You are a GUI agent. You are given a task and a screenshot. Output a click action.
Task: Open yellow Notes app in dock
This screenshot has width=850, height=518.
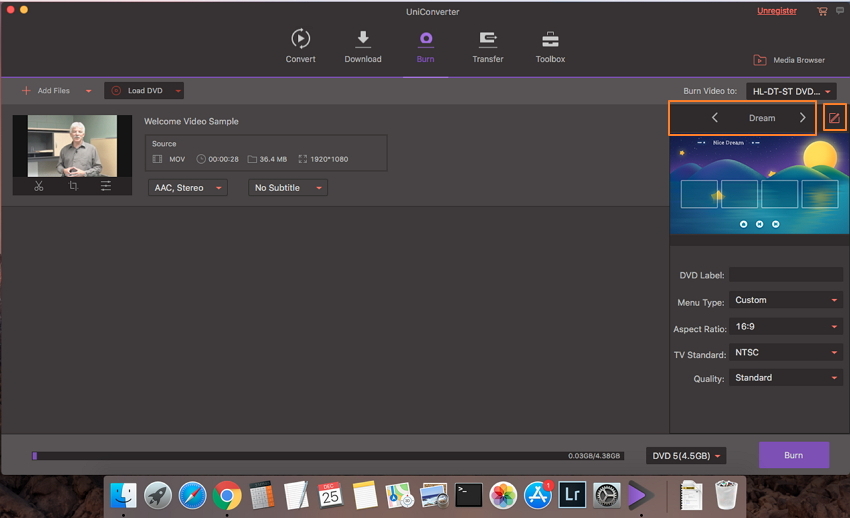pos(365,495)
